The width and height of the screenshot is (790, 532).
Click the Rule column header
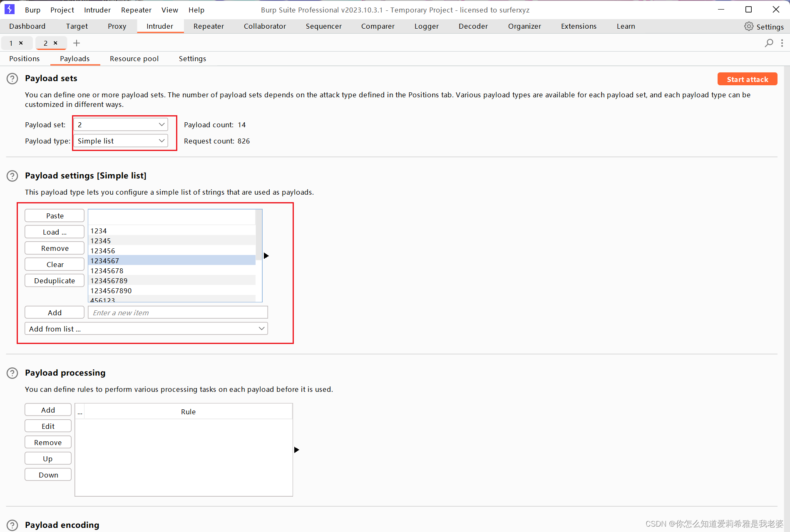[188, 411]
